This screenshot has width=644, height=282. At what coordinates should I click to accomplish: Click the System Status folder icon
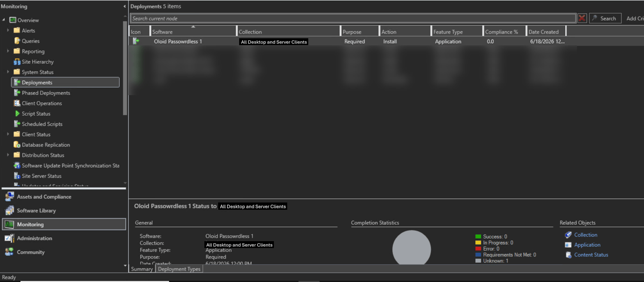(x=17, y=72)
